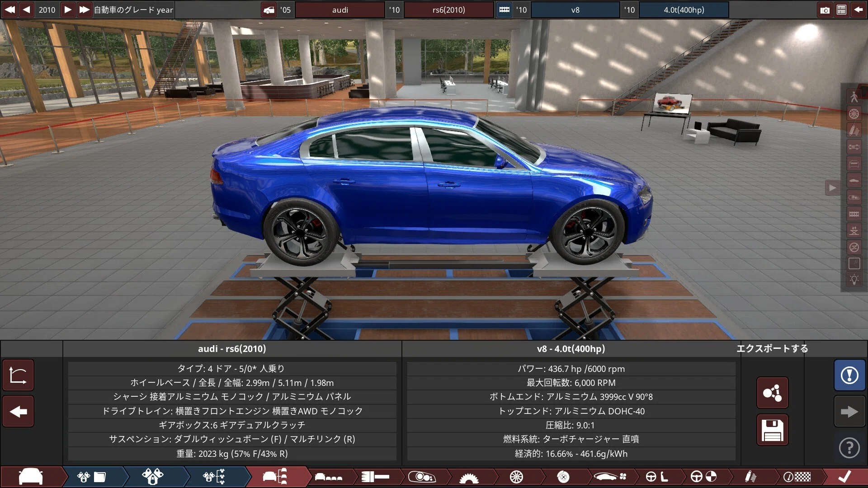Open the paint brush tab

pos(375,477)
